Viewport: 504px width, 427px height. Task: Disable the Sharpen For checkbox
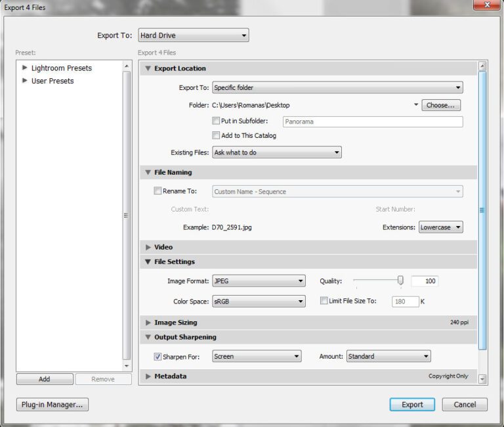[157, 357]
